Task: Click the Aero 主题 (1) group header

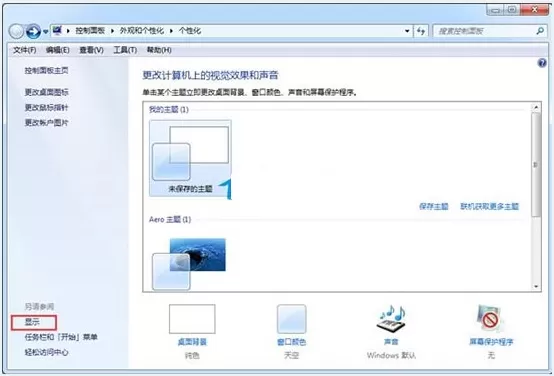Action: [170, 219]
